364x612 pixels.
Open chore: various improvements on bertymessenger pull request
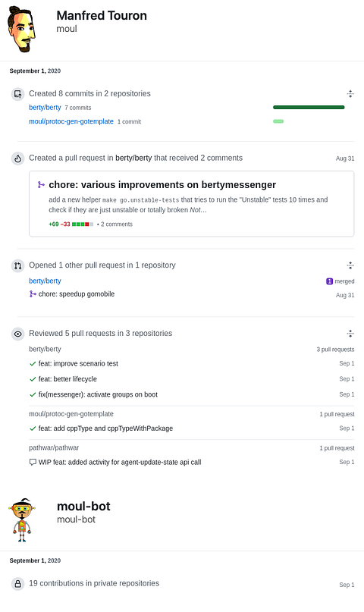point(162,184)
